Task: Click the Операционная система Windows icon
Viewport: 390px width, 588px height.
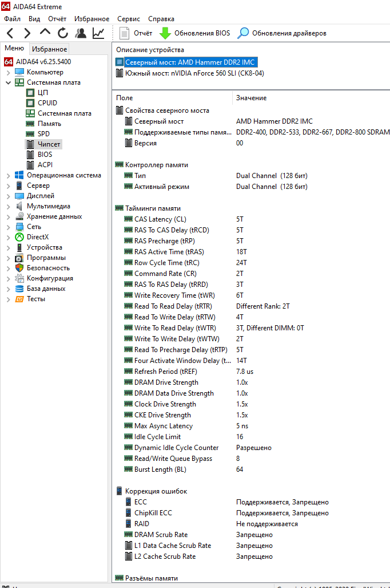Action: [19, 175]
